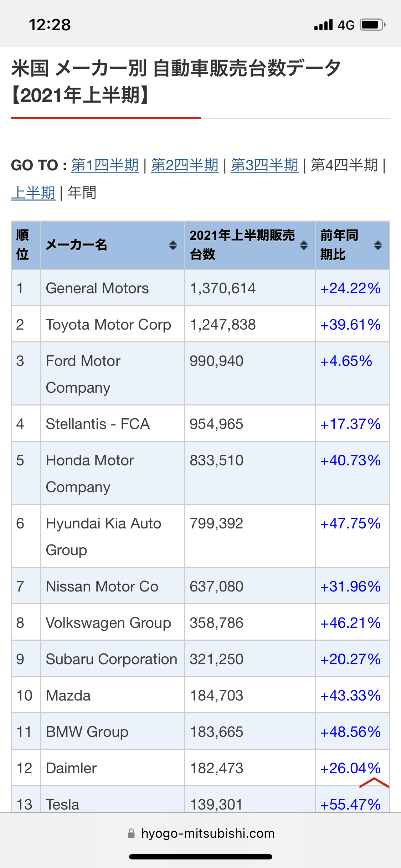The height and width of the screenshot is (868, 401).
Task: Tap the 年間 text in navigation
Action: click(x=82, y=193)
